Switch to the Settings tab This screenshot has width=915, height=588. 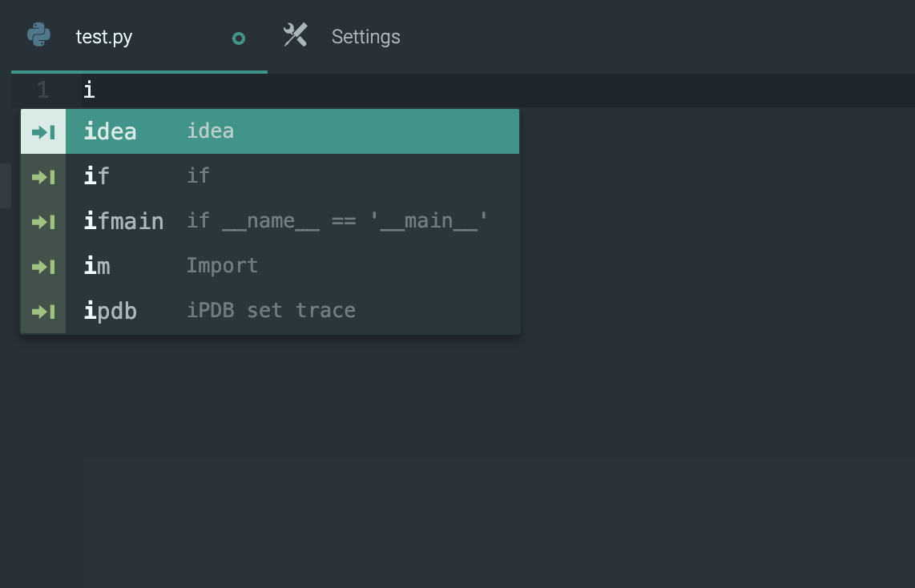365,37
